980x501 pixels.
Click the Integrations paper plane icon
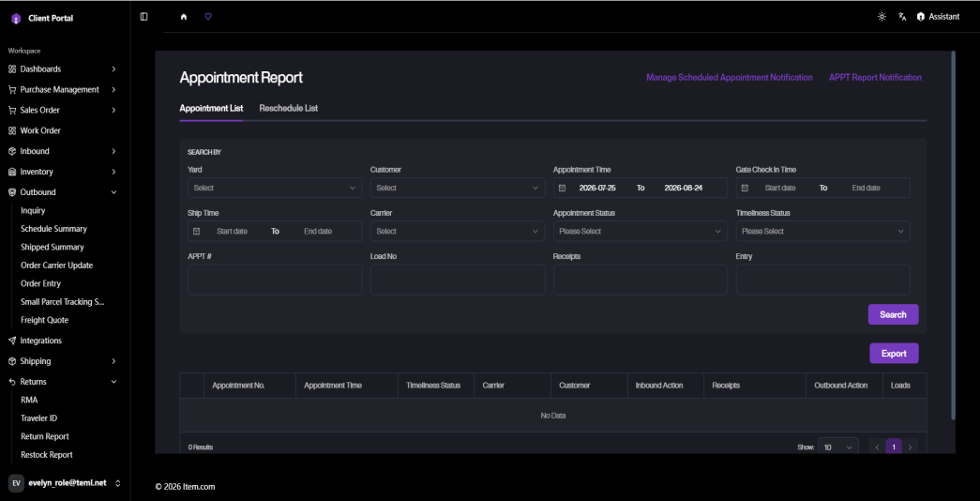pyautogui.click(x=12, y=341)
